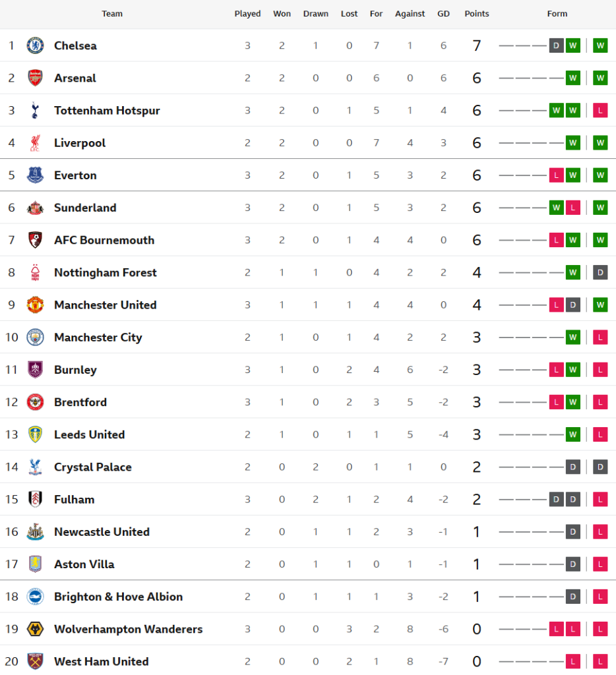Image resolution: width=616 pixels, height=675 pixels.
Task: Click Manchester City's green W form badge
Action: 573,337
